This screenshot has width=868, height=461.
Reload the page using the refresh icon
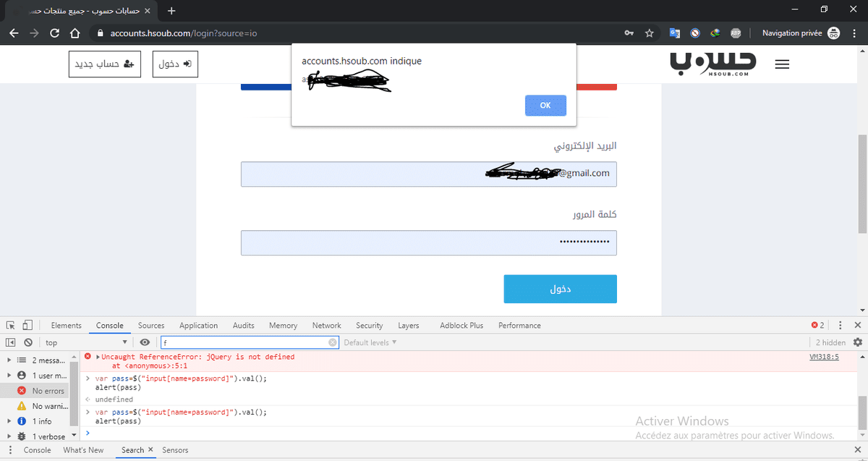54,33
